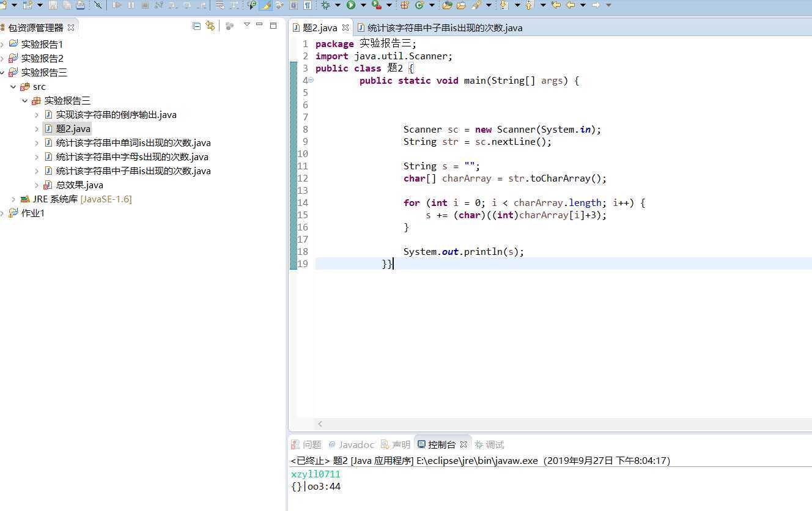Expand the JRE 系统库 node
This screenshot has height=511, width=812.
point(13,199)
